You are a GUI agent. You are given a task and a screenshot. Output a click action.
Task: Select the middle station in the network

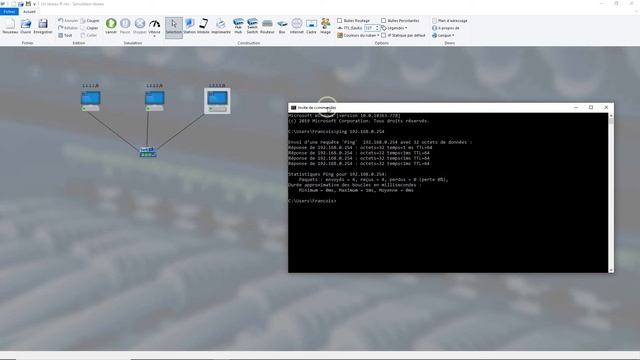pos(155,101)
